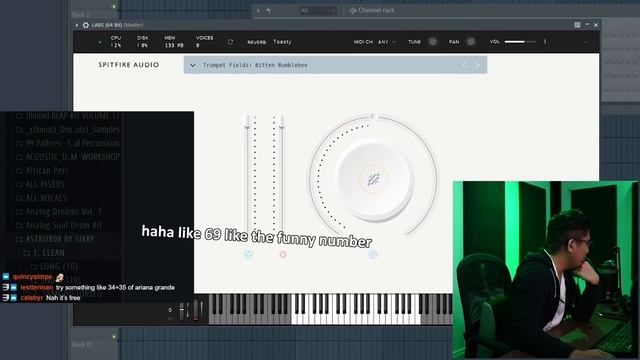
Task: Open the 99 Patches Percussions folder
Action: [68, 143]
